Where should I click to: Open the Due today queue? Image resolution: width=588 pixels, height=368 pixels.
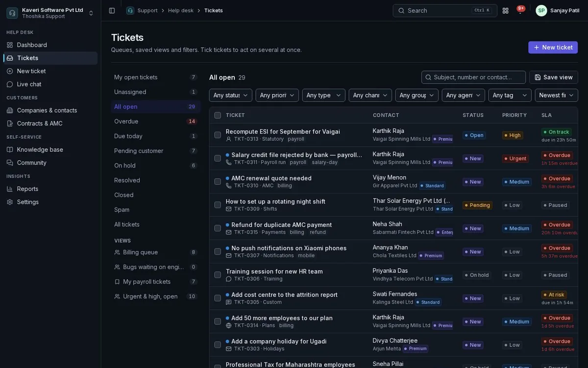pyautogui.click(x=156, y=136)
